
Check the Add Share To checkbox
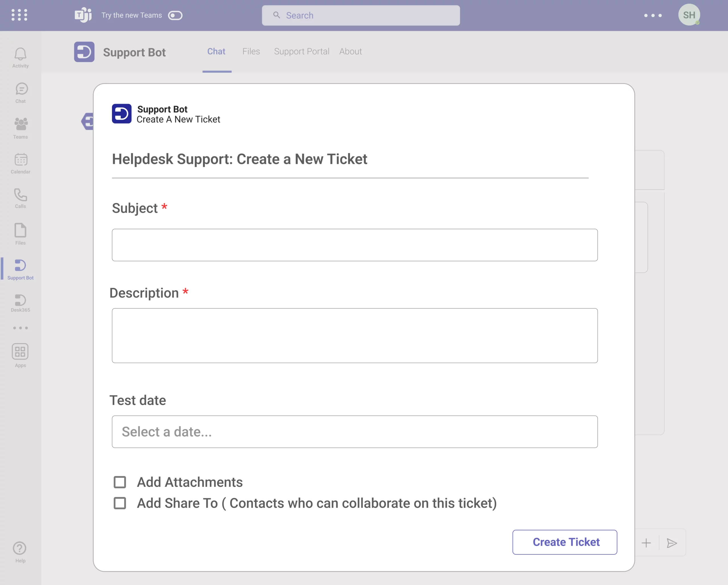tap(120, 503)
